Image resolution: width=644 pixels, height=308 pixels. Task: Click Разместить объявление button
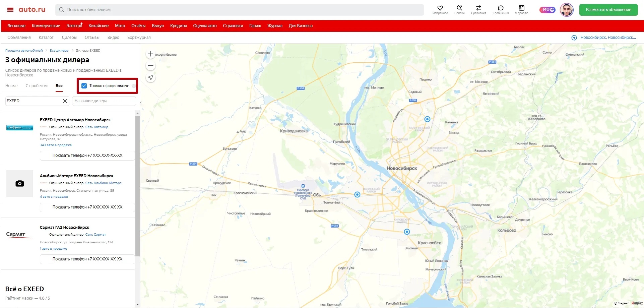tap(608, 10)
